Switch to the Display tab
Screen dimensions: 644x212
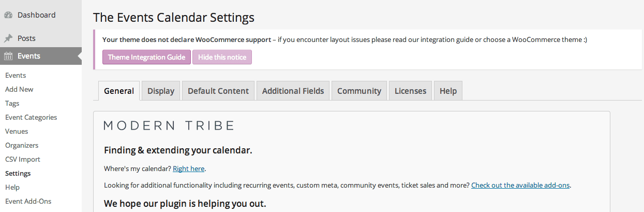point(161,91)
